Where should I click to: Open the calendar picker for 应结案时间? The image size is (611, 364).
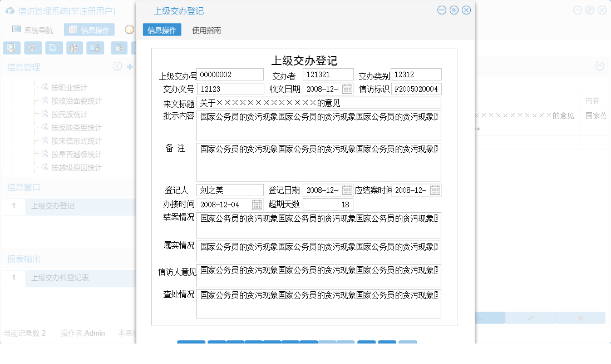(434, 190)
